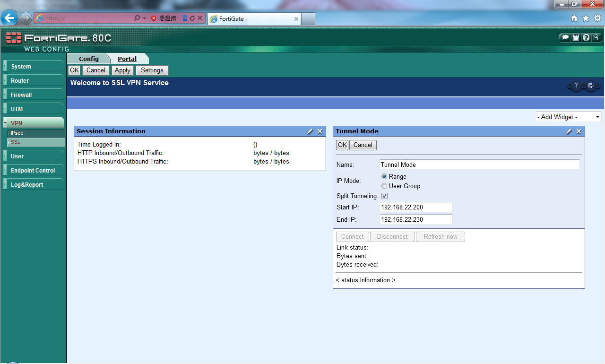Image resolution: width=605 pixels, height=364 pixels.
Task: Click the tunnel Name input field
Action: 480,165
